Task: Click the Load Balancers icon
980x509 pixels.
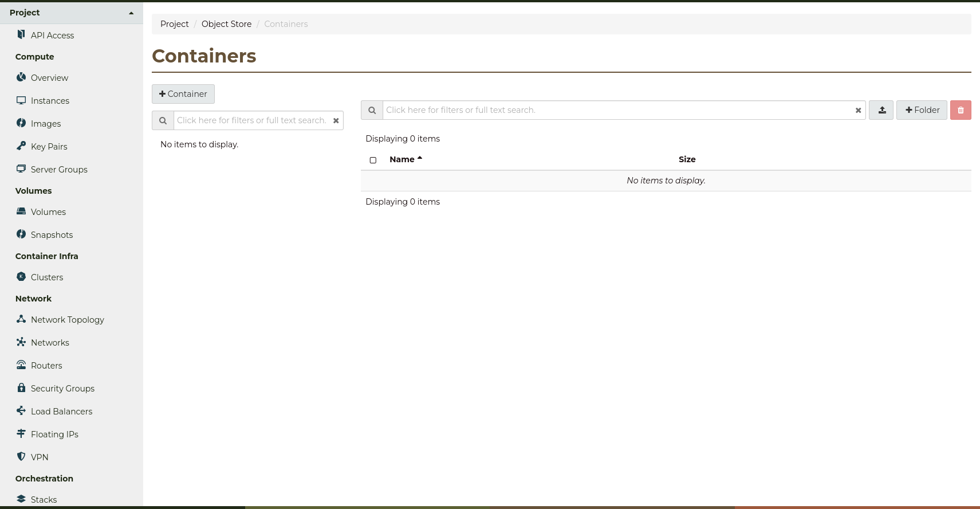Action: click(21, 410)
